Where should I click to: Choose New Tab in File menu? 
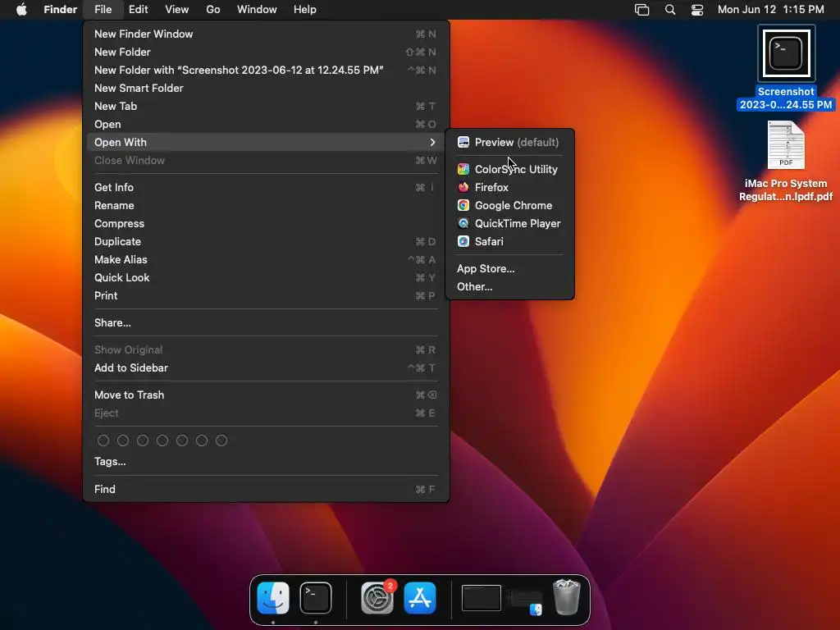coord(266,106)
